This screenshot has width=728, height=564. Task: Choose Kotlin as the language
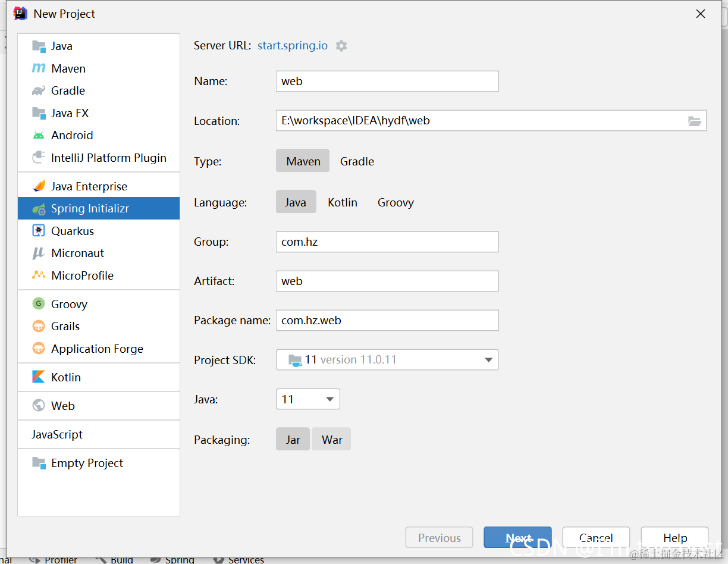[343, 202]
